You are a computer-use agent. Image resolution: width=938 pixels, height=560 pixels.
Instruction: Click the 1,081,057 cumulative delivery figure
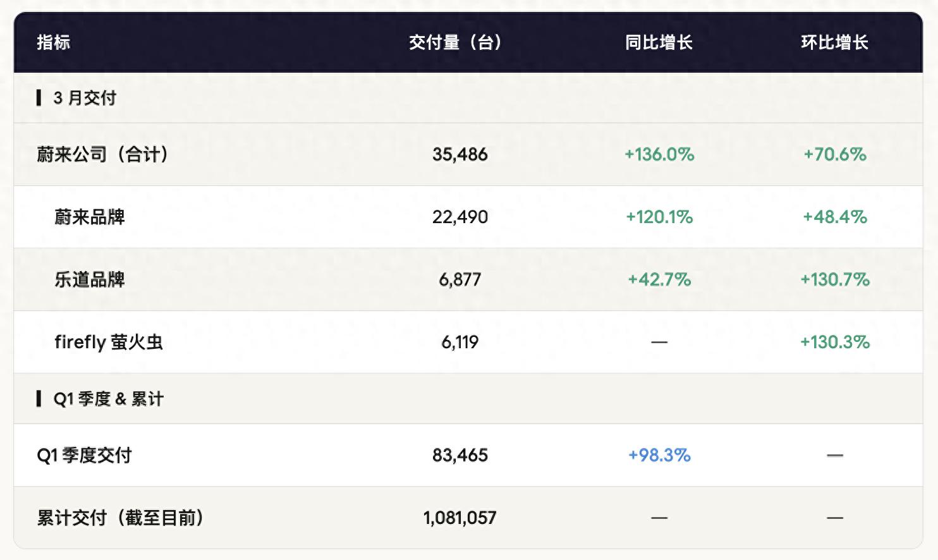click(460, 518)
